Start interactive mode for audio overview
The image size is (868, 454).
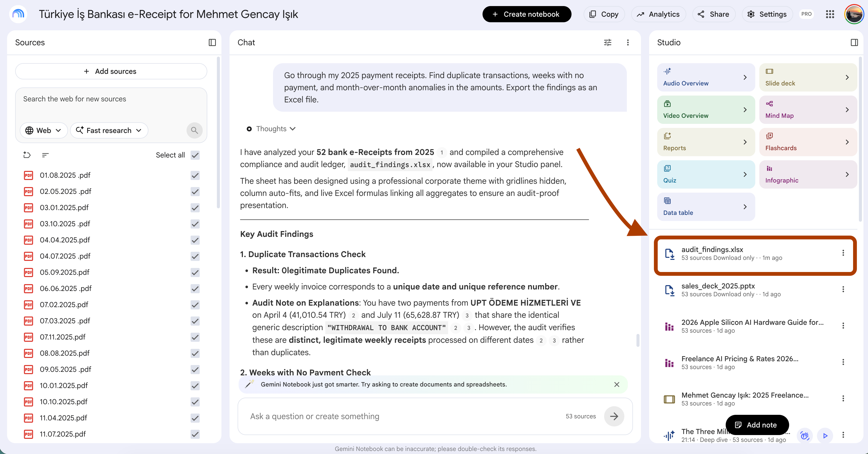[x=805, y=436]
